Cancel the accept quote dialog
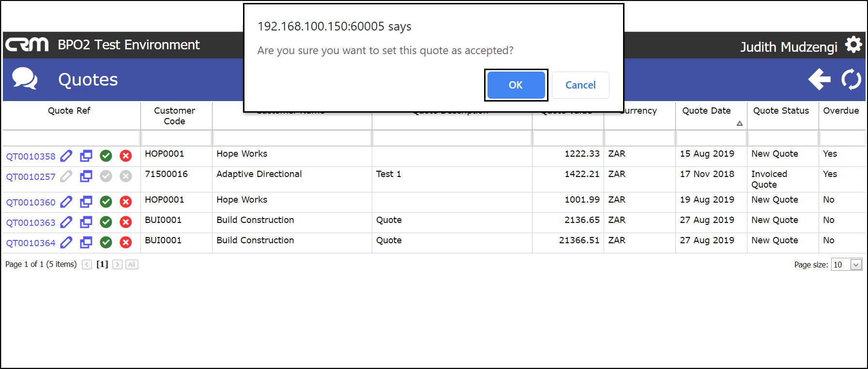 (x=580, y=85)
